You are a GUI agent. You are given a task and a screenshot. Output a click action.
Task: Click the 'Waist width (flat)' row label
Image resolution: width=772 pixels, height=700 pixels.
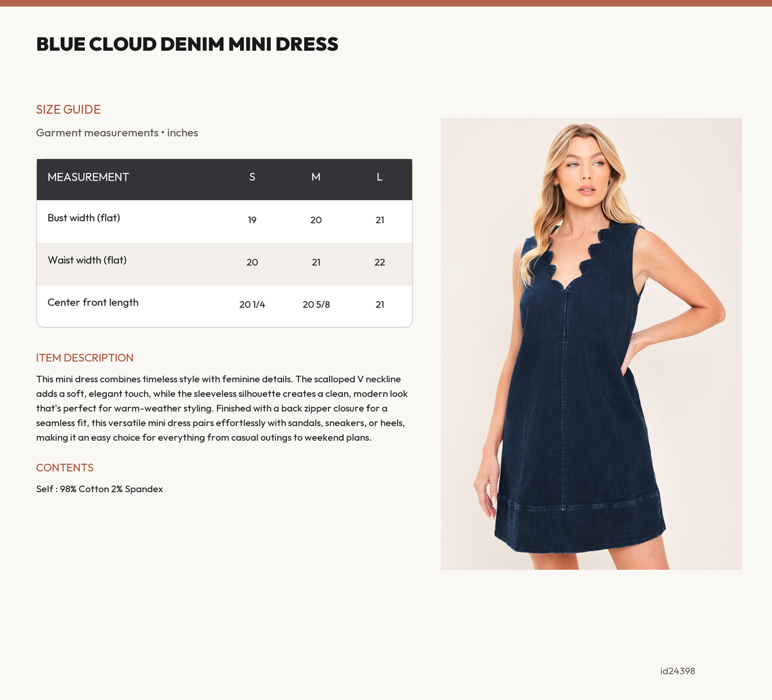[87, 261]
